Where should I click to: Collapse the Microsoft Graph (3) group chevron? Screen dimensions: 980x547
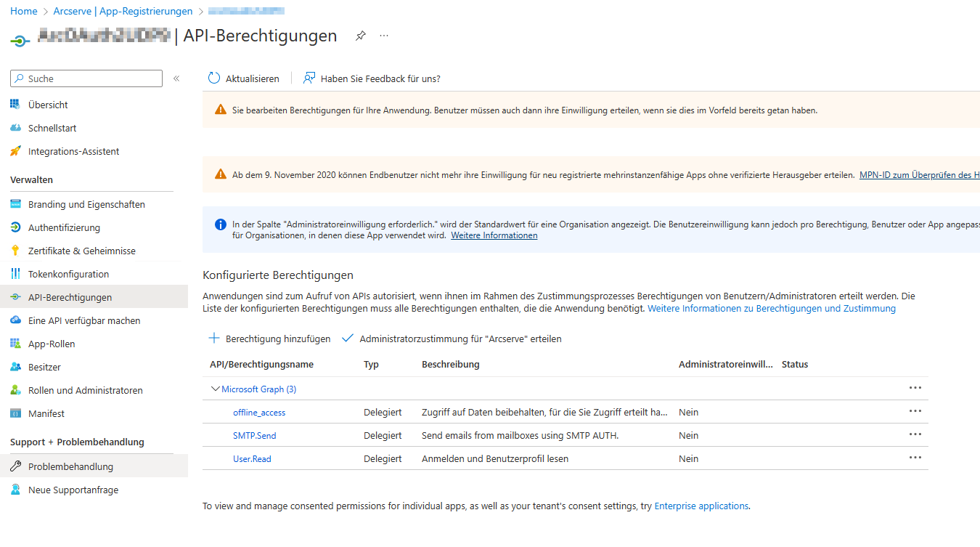coord(215,389)
